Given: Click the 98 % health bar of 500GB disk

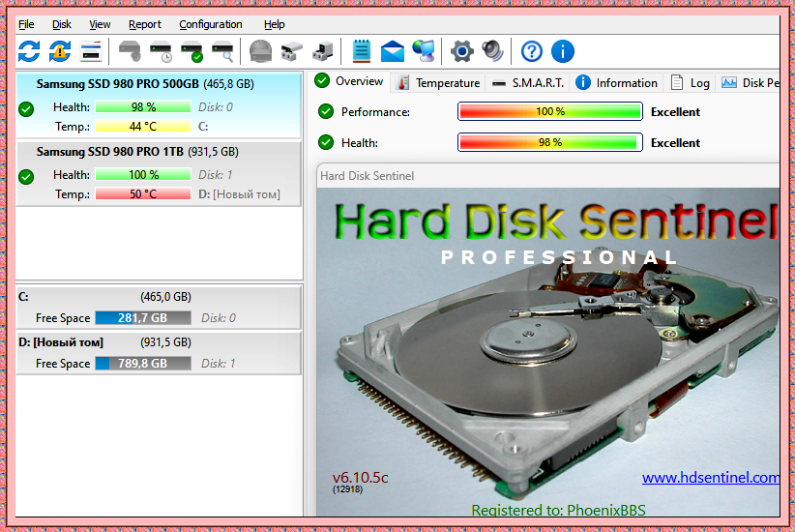Looking at the screenshot, I should click(x=143, y=107).
